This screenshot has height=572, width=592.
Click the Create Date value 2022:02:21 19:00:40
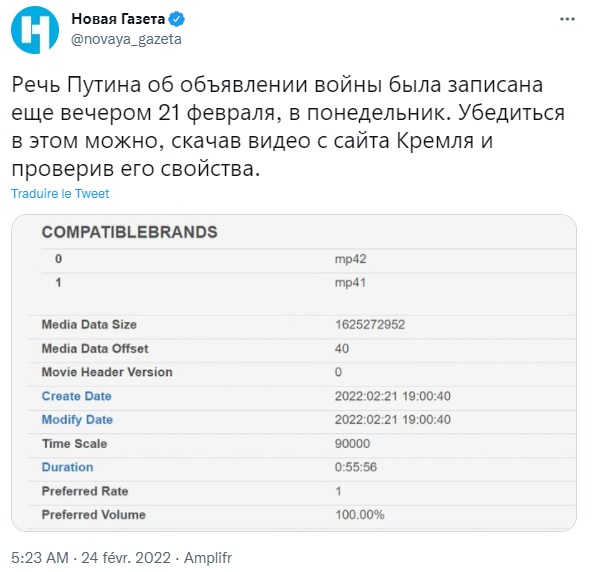tap(393, 396)
